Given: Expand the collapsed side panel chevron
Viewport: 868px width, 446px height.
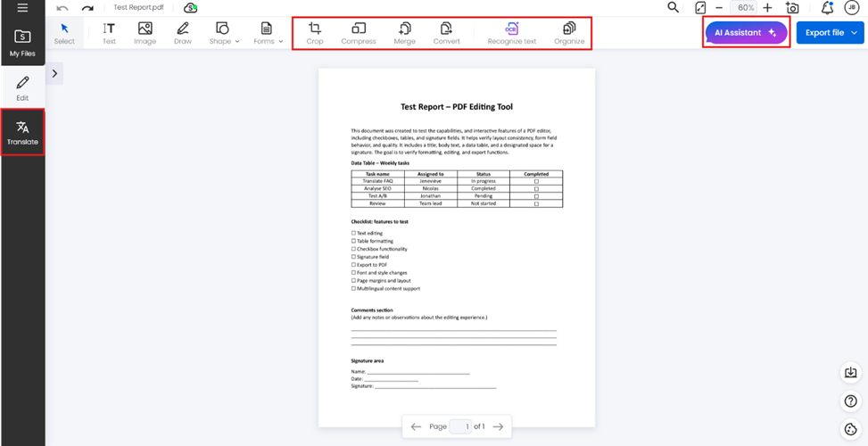Looking at the screenshot, I should tap(54, 74).
